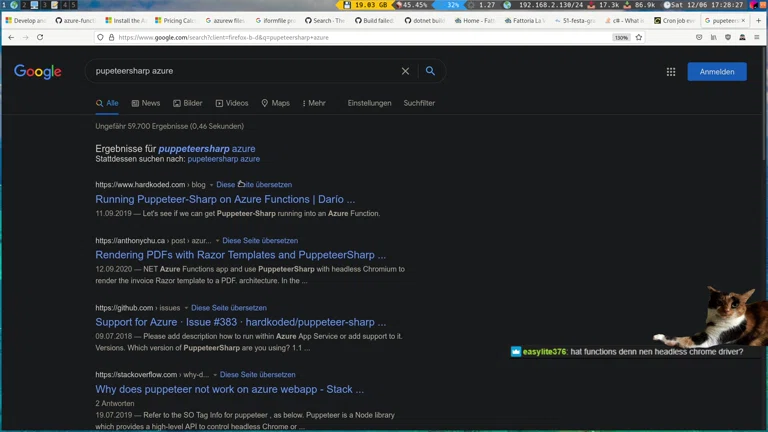Image resolution: width=768 pixels, height=432 pixels.
Task: Switch to the Build failed tab
Action: [375, 21]
